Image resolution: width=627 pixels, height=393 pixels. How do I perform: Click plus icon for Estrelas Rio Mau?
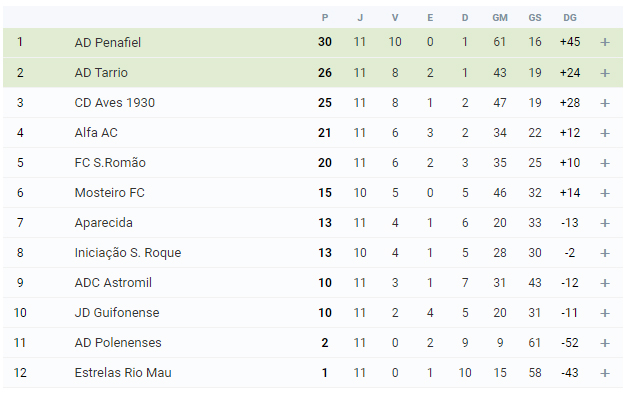605,373
